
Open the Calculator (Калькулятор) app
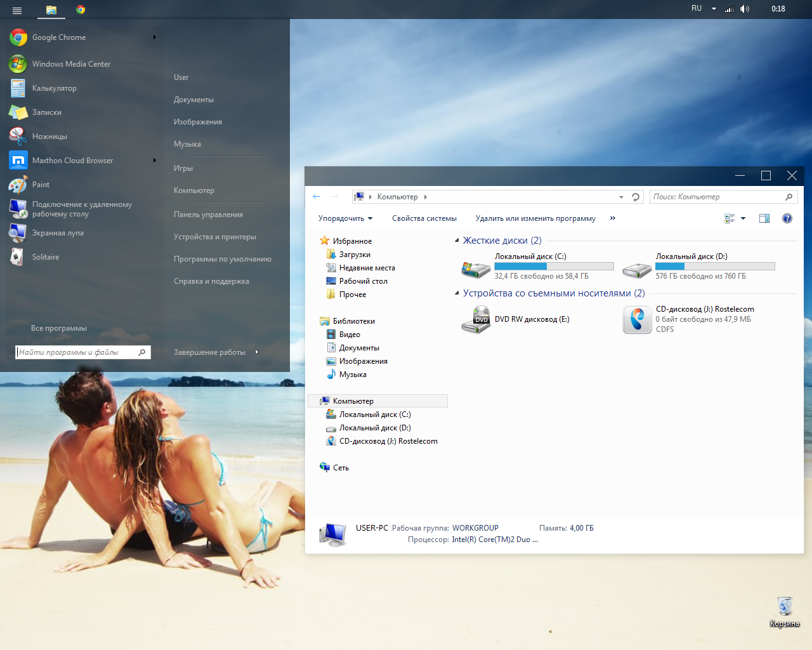(54, 88)
